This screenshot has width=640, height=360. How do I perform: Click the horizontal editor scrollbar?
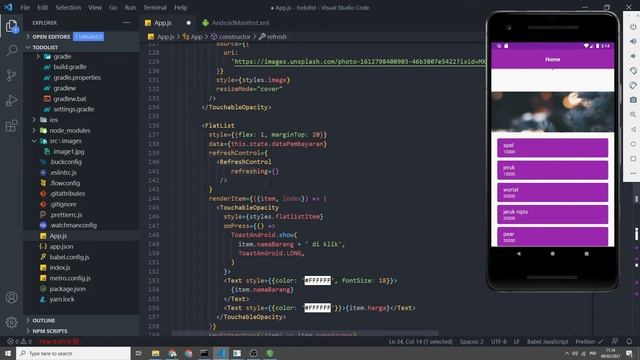point(305,333)
